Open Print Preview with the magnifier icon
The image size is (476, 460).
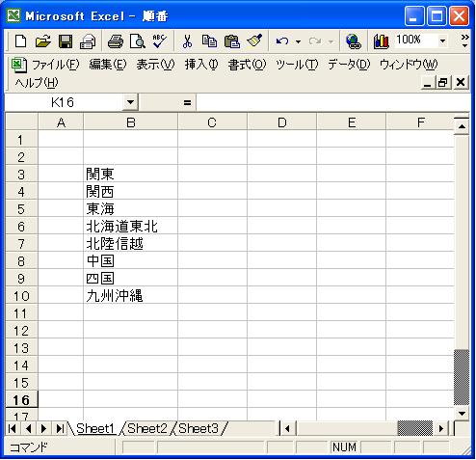click(x=138, y=41)
